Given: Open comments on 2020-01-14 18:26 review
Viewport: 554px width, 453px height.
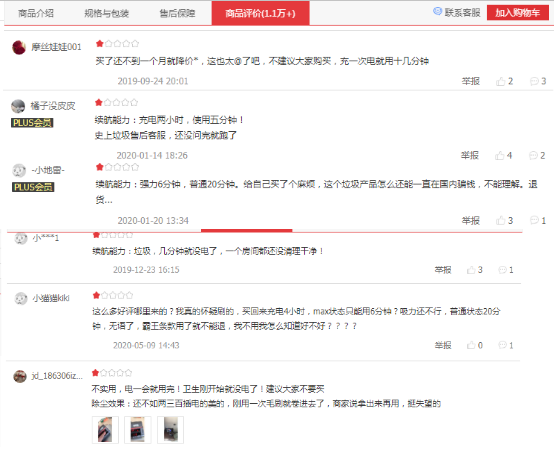Looking at the screenshot, I should pyautogui.click(x=537, y=156).
